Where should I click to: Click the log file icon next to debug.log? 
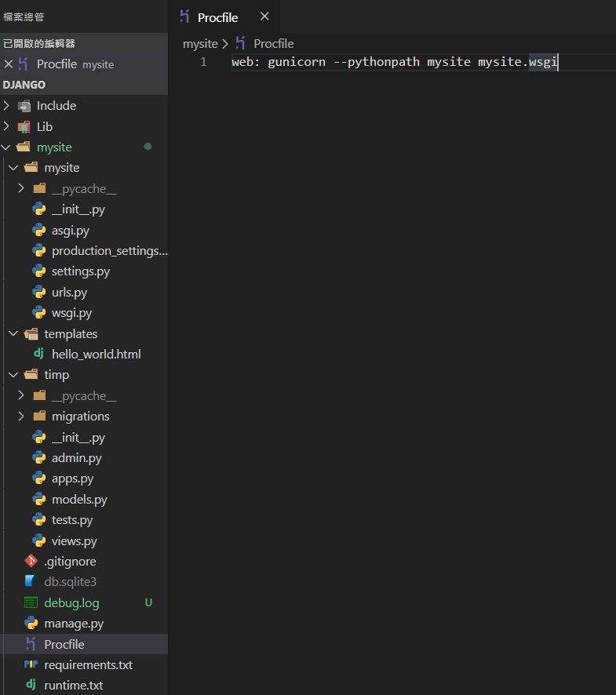click(x=31, y=603)
